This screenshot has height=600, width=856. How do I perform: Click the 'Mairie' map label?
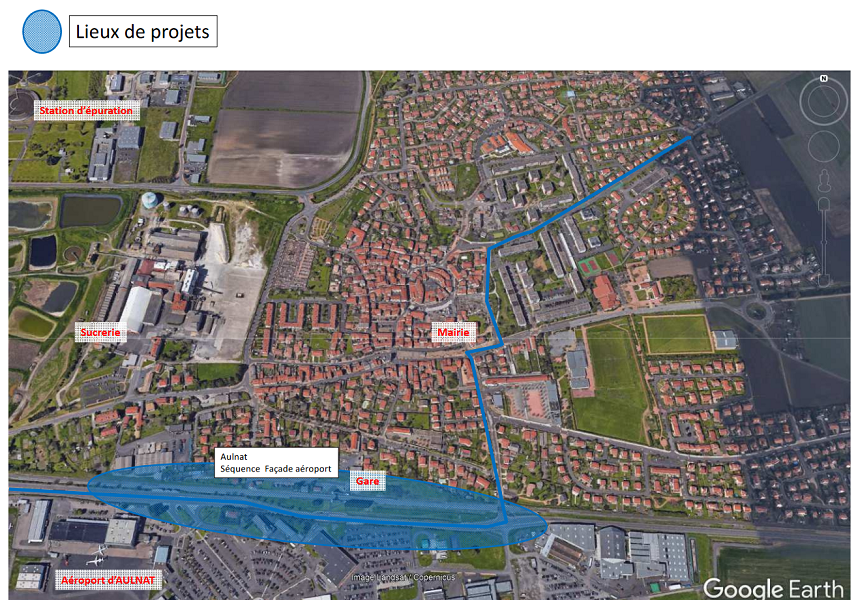pyautogui.click(x=453, y=332)
